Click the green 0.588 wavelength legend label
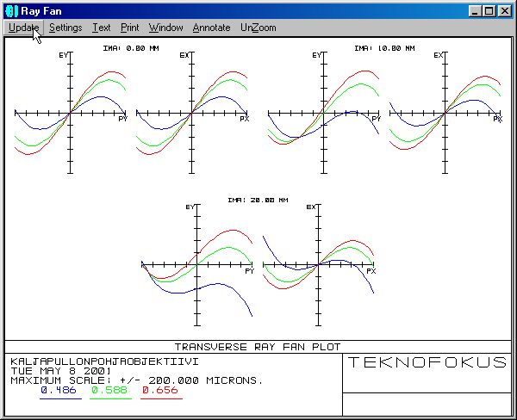Viewport: 517px width, 420px height. click(109, 391)
